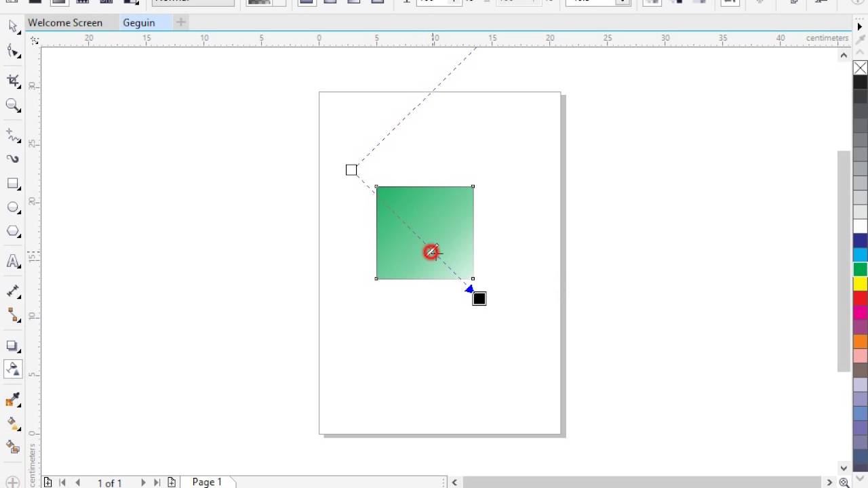
Task: Select the Crop tool
Action: click(x=13, y=81)
